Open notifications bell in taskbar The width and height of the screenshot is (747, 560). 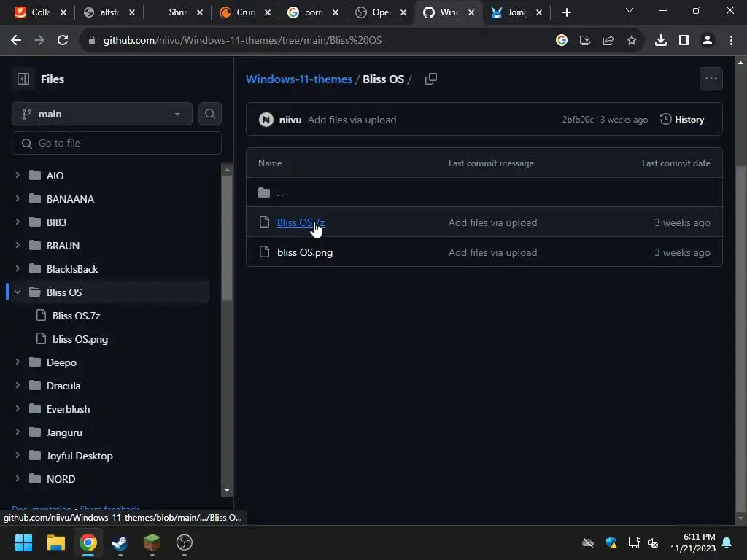[x=727, y=542]
